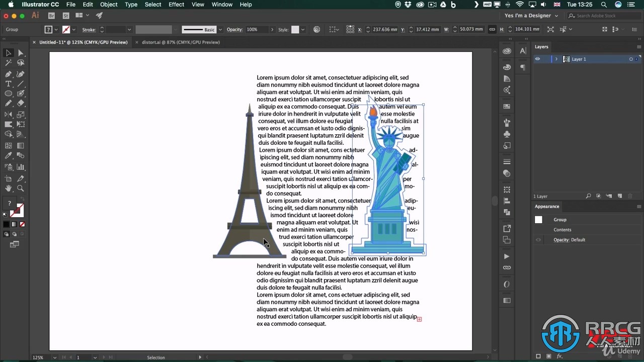
Task: Select the Selection (black arrow) tool
Action: click(9, 53)
